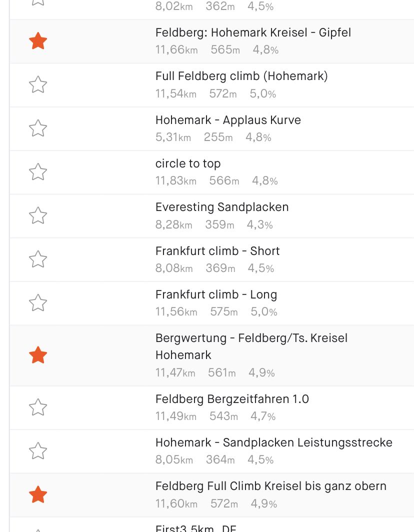Screen dimensions: 414x532
Task: Open the Frankfurt climb - Short segment
Action: point(217,251)
